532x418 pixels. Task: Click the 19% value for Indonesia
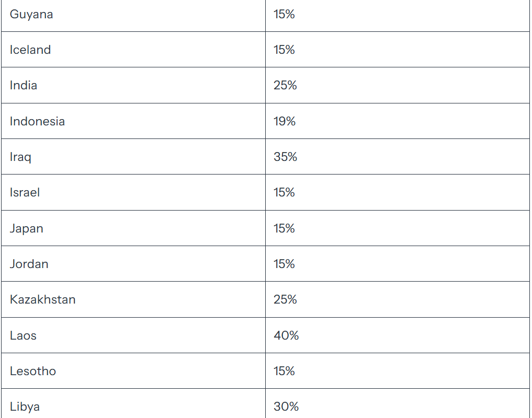[285, 121]
